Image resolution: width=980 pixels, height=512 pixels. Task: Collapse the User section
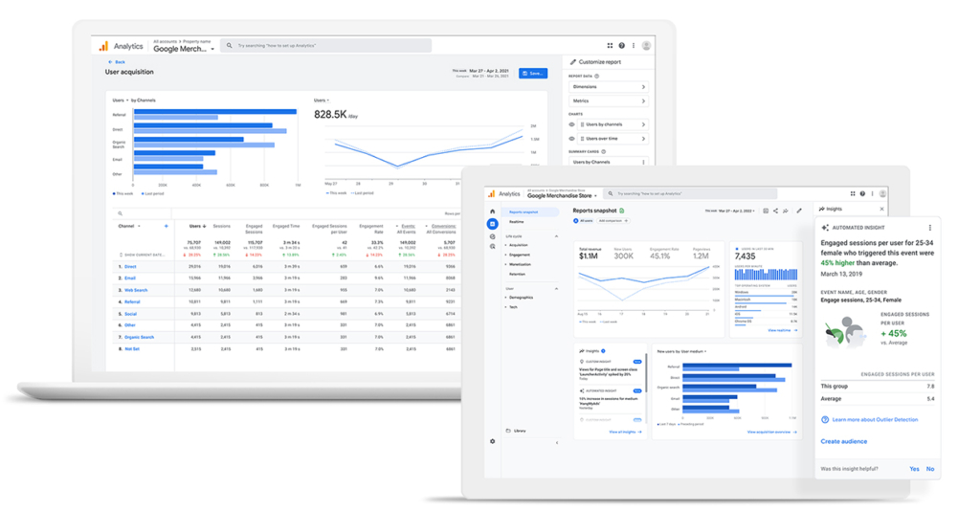(x=556, y=289)
